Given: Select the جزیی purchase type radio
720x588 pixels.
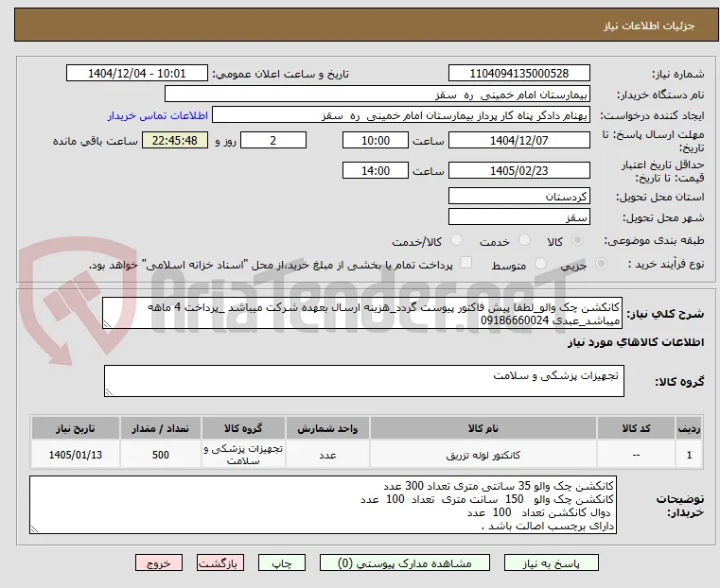Looking at the screenshot, I should pyautogui.click(x=601, y=263).
